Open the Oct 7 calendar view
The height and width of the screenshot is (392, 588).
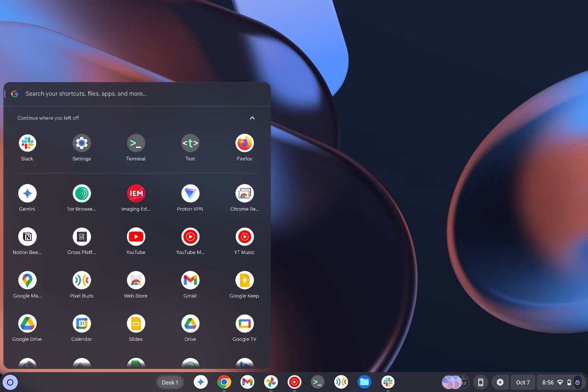coord(523,382)
